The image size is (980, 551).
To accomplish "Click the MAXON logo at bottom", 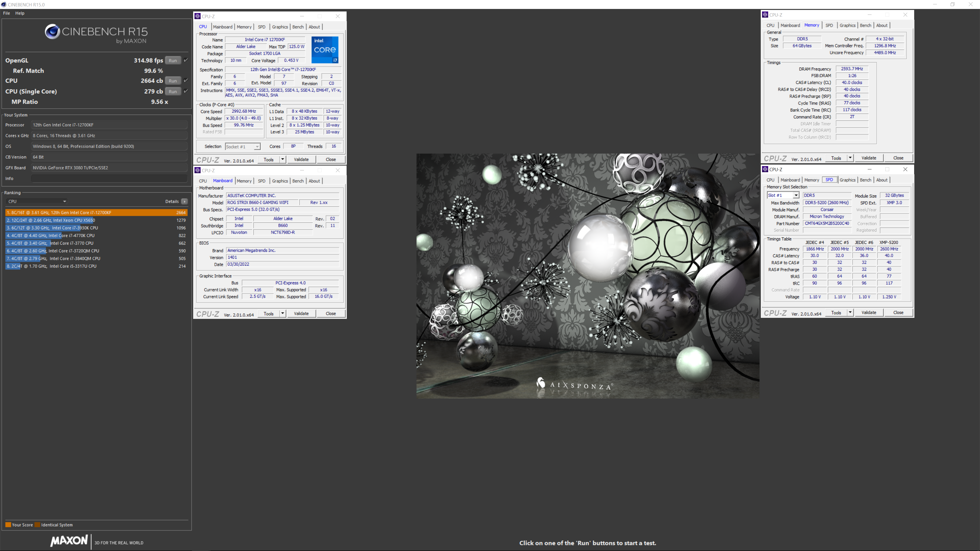I will coord(69,540).
